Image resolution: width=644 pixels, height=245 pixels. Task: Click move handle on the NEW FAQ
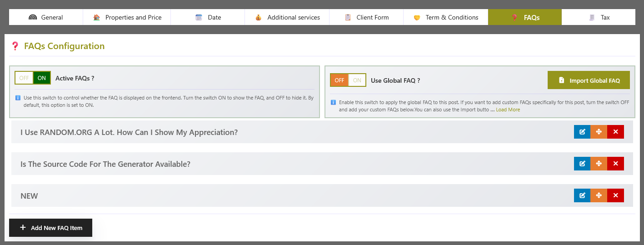tap(599, 195)
